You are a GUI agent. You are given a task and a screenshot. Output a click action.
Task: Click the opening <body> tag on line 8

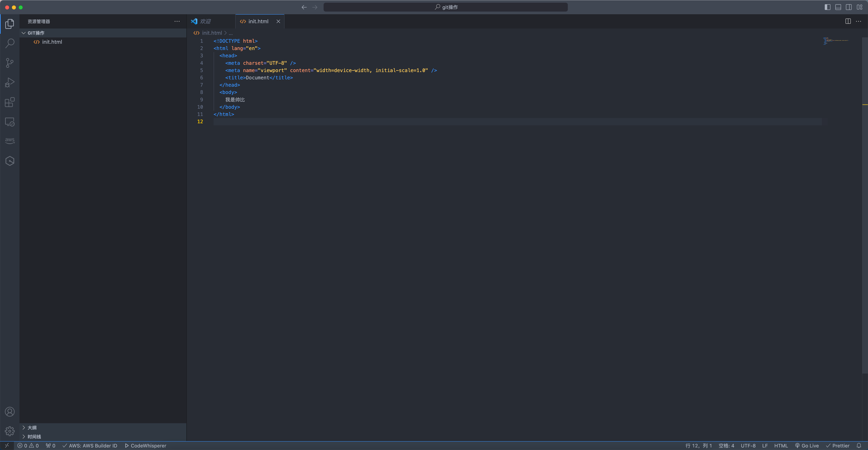click(x=228, y=92)
